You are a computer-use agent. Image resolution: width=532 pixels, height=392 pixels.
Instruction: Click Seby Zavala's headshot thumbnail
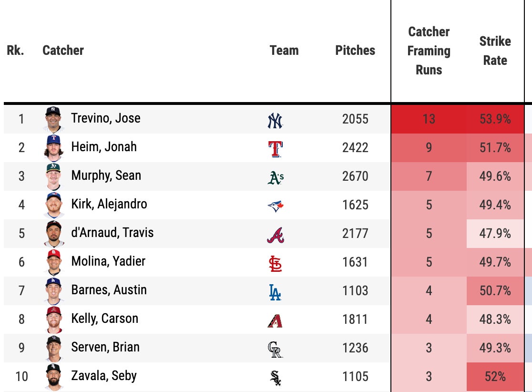coord(54,377)
